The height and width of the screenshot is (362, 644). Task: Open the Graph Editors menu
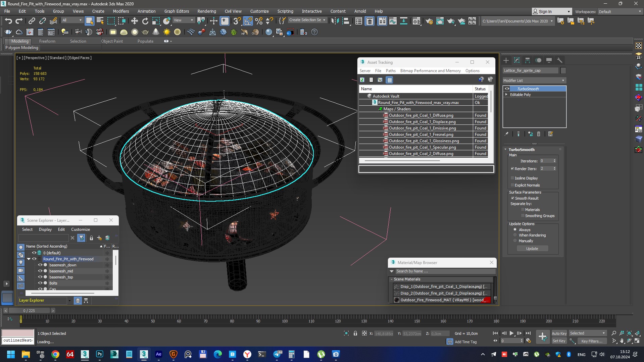coord(177,11)
